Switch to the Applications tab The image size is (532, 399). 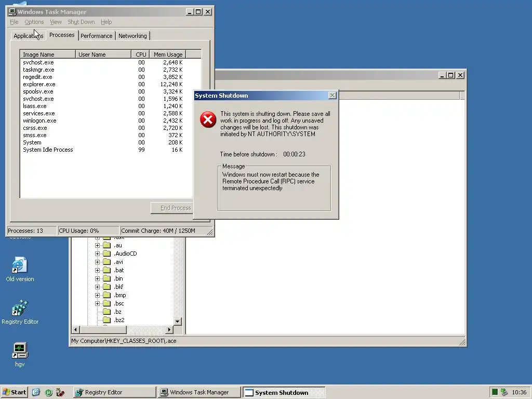[28, 36]
